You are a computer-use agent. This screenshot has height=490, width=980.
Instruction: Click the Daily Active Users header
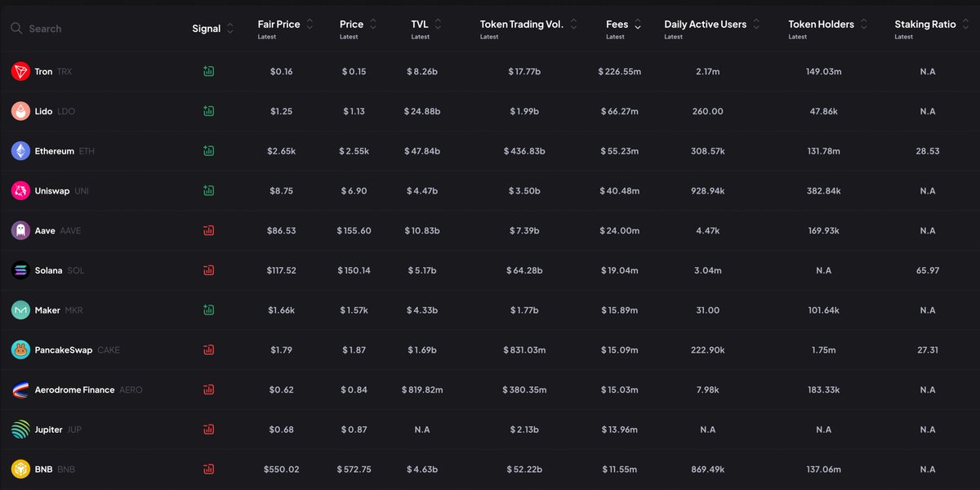[x=705, y=24]
